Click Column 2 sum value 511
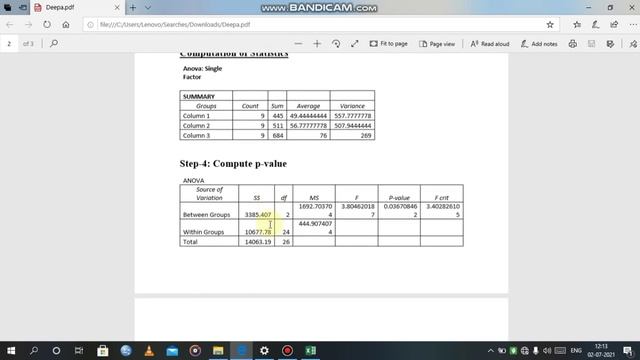This screenshot has height=360, width=640. click(x=278, y=126)
